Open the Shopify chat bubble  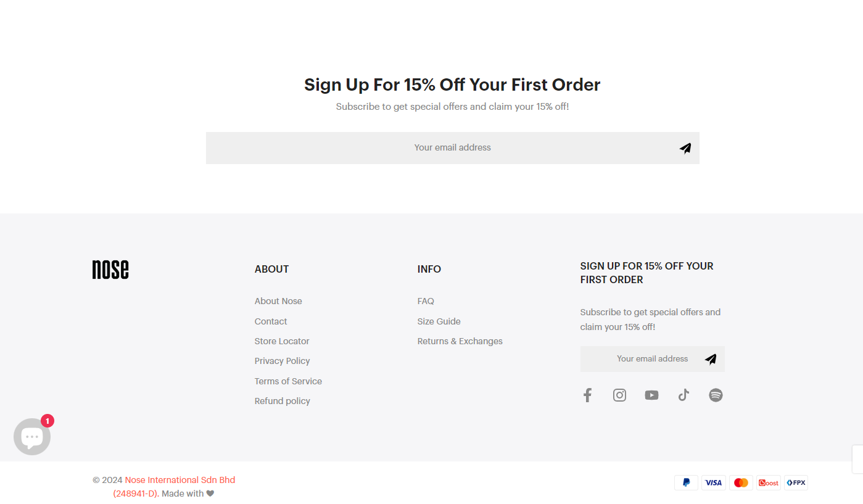click(x=32, y=437)
